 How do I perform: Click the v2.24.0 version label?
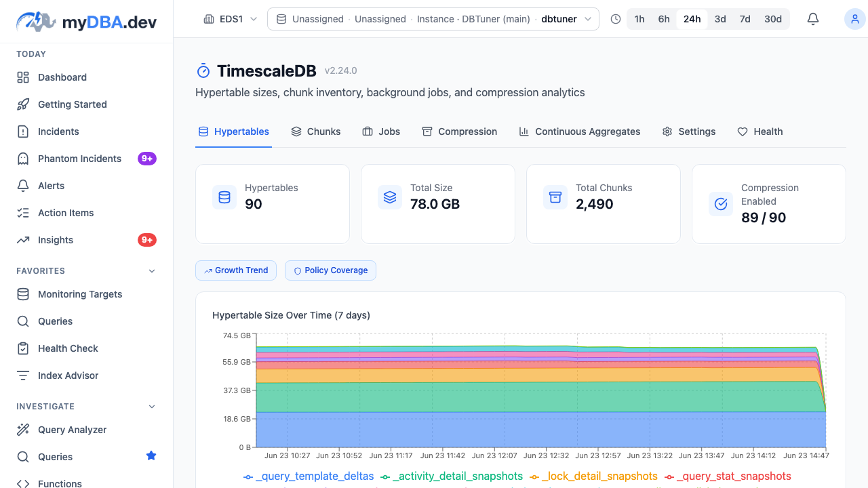[x=340, y=70]
